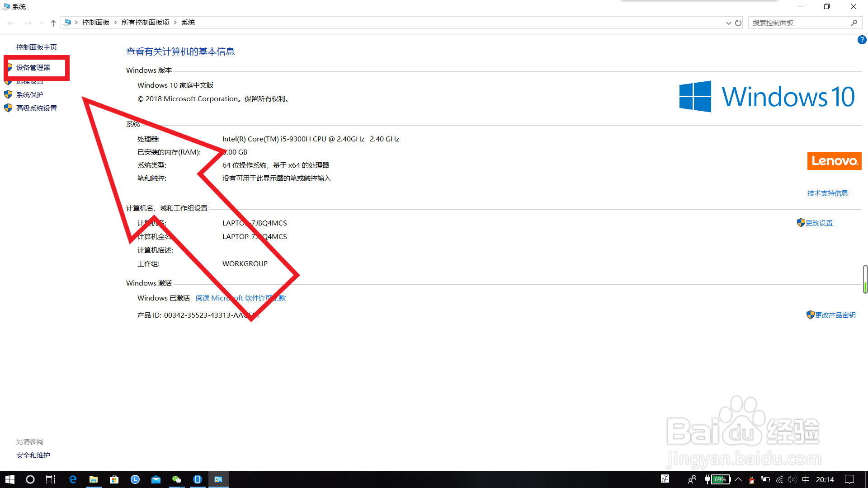Open 高级系统设置 in the sidebar

[x=36, y=108]
